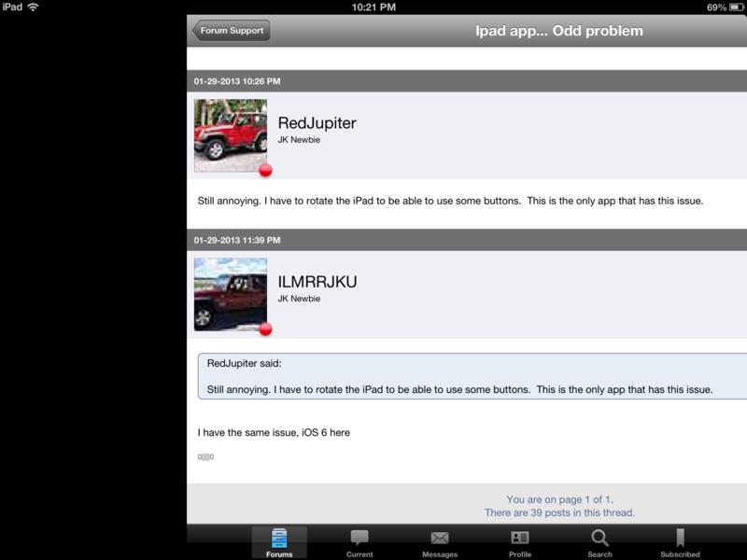Tap the iPad Wi-Fi status icon
The height and width of the screenshot is (560, 747).
click(33, 7)
